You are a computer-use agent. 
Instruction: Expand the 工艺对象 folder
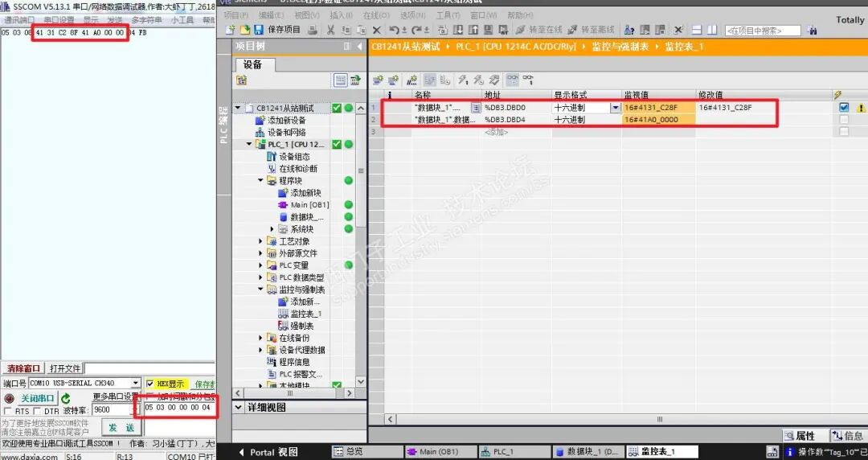point(260,241)
